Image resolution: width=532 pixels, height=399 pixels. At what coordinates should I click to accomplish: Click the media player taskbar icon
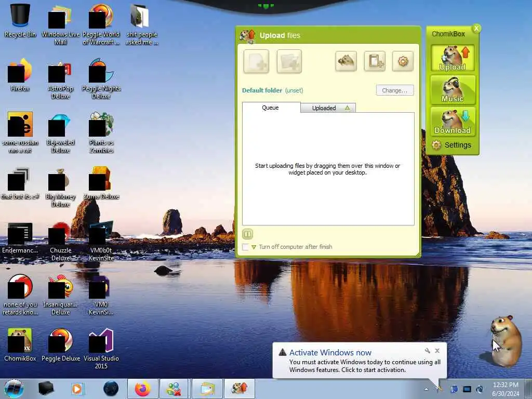(x=77, y=389)
